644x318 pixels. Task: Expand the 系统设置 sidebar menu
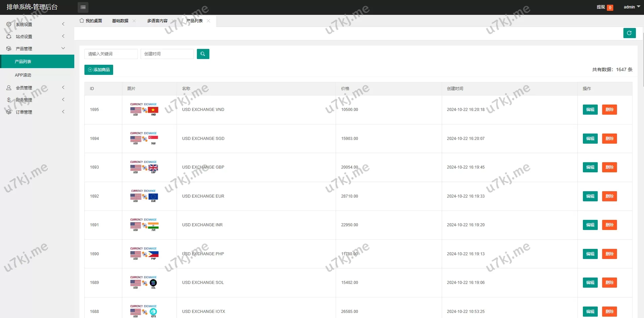[35, 24]
